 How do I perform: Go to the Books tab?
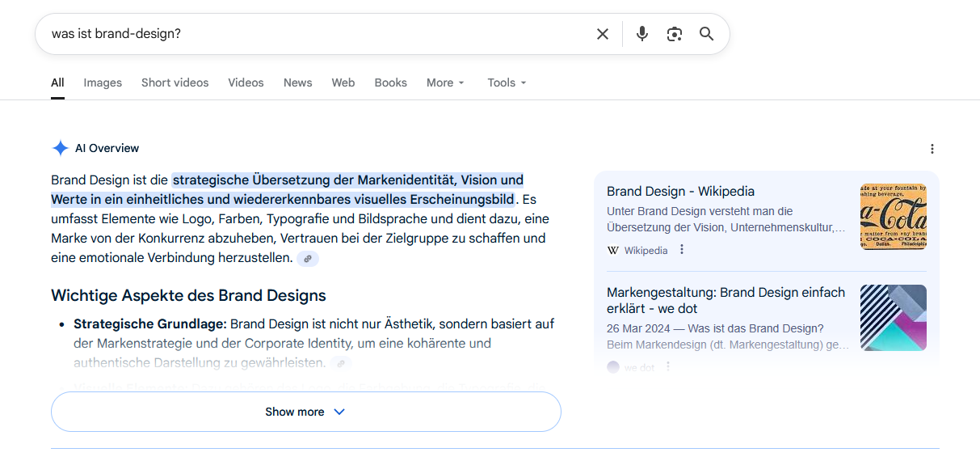pyautogui.click(x=390, y=82)
